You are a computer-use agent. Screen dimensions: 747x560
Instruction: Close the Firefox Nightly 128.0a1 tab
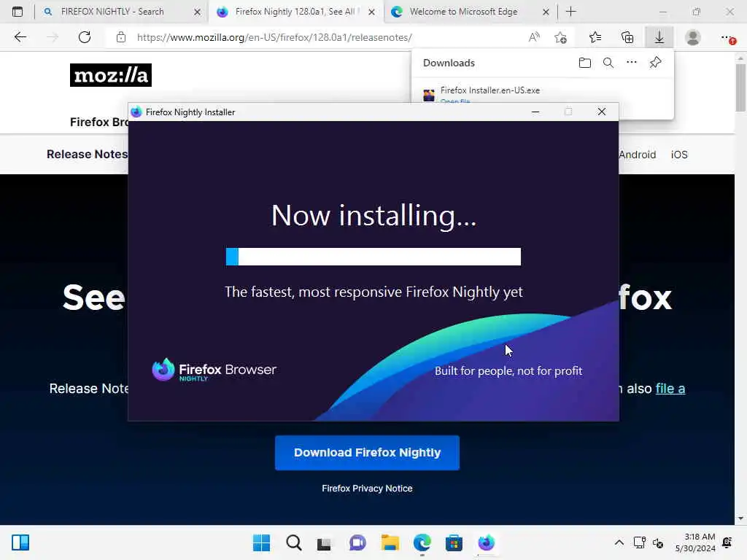[x=371, y=12]
